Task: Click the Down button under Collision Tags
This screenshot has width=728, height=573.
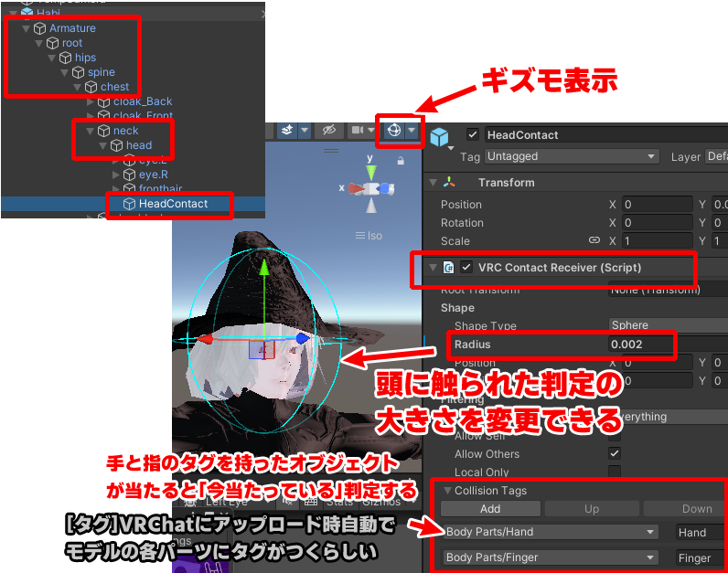Action: click(686, 509)
